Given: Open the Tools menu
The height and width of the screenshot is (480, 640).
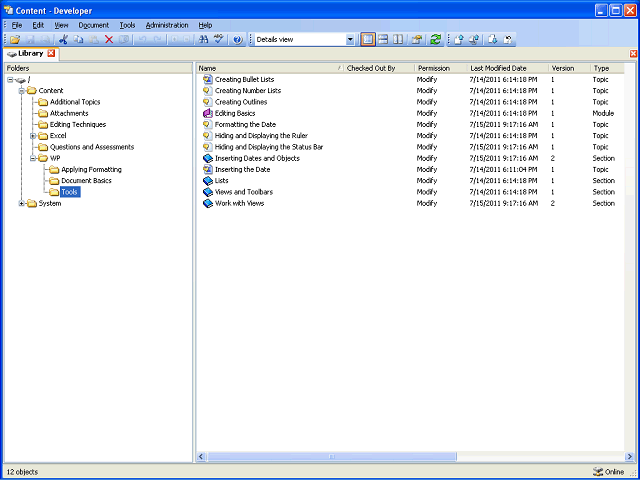Looking at the screenshot, I should tap(127, 25).
